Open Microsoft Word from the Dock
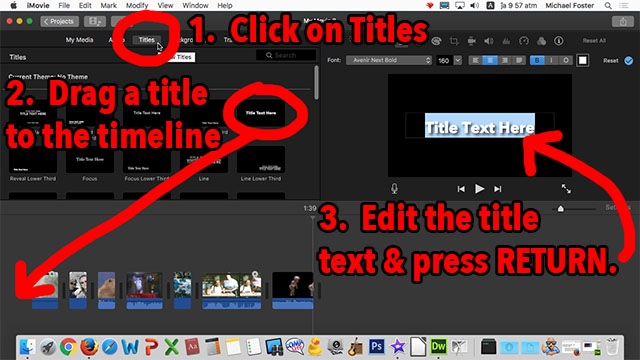 (x=130, y=347)
